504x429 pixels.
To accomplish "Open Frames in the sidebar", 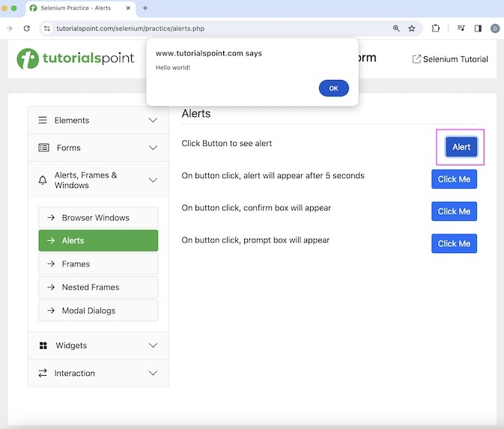I will click(x=98, y=264).
